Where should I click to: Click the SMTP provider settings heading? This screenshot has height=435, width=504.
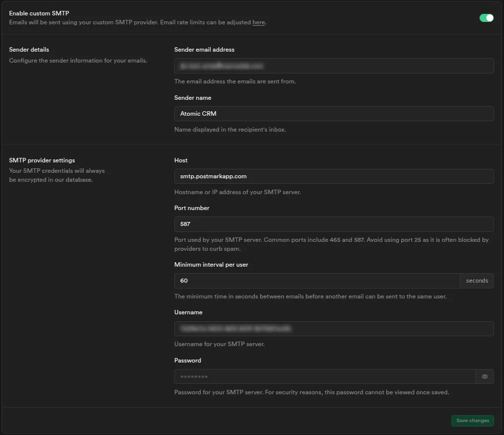(42, 160)
